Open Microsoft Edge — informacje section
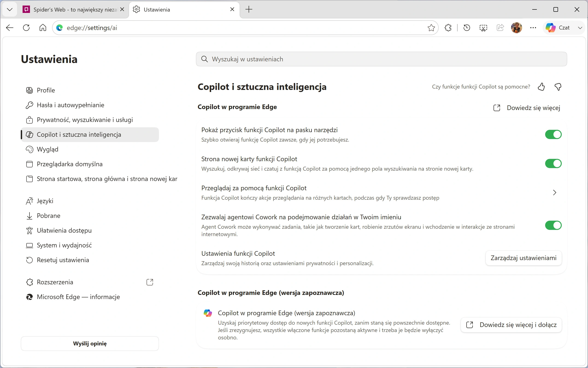The height and width of the screenshot is (368, 588). 89,297
